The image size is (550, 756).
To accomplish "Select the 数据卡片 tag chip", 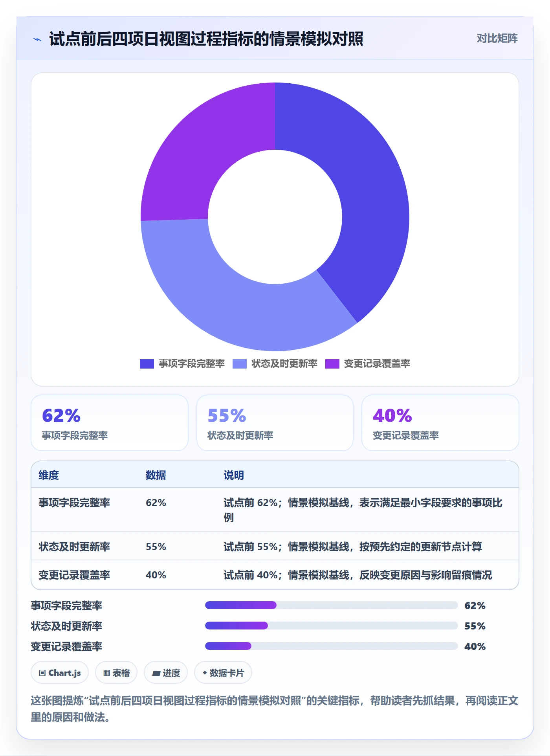I will 223,673.
